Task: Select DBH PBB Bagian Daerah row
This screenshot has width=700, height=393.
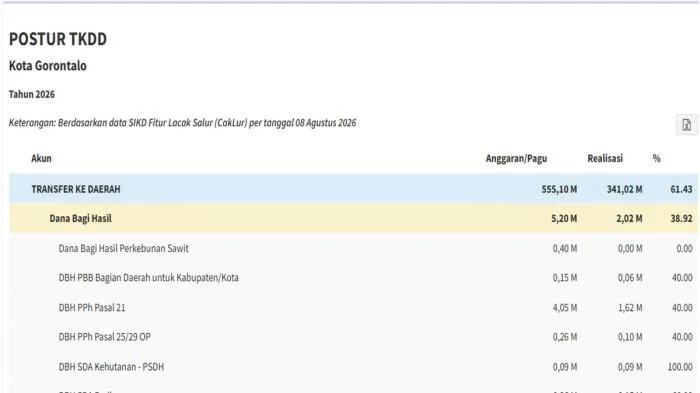Action: tap(353, 278)
